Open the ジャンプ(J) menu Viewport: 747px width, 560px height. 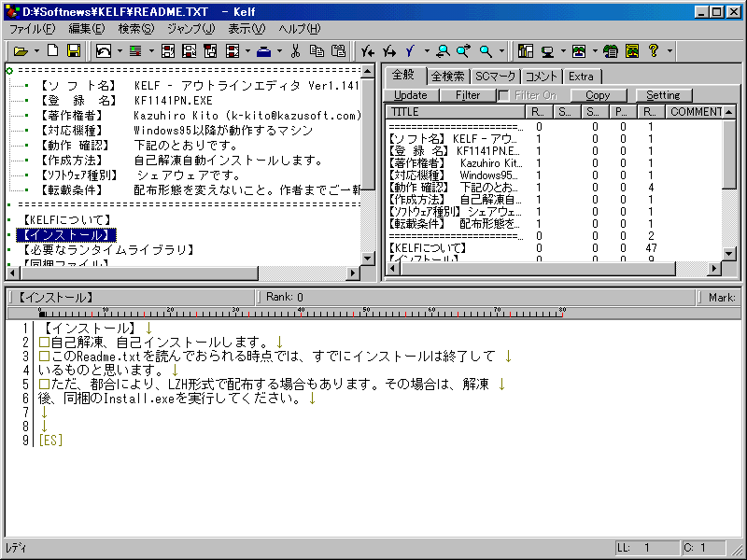coord(191,29)
